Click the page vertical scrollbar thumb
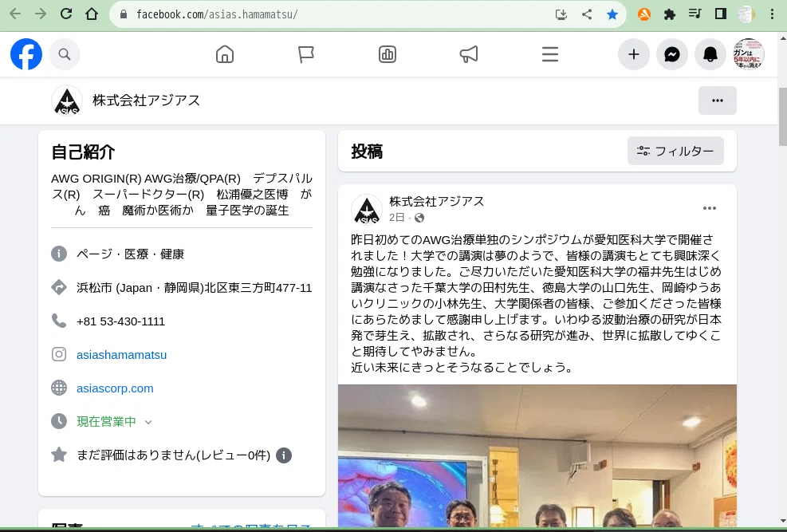The width and height of the screenshot is (787, 532). click(782, 116)
